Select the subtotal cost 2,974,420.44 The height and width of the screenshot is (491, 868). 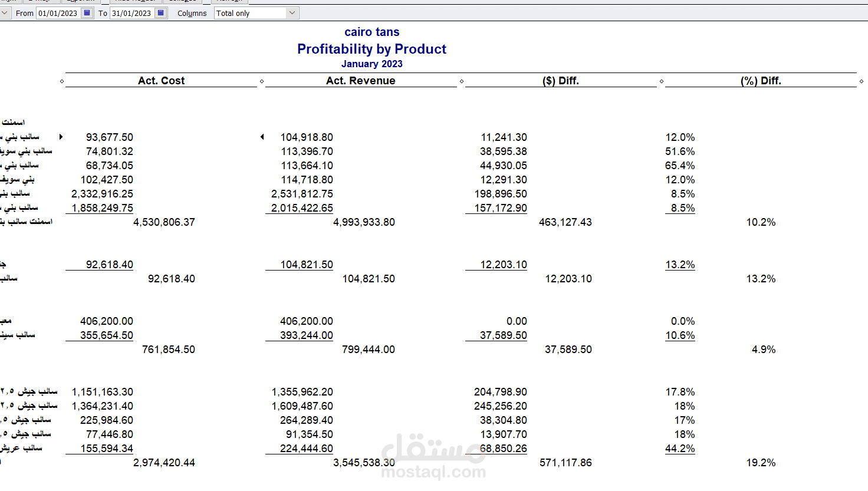164,463
